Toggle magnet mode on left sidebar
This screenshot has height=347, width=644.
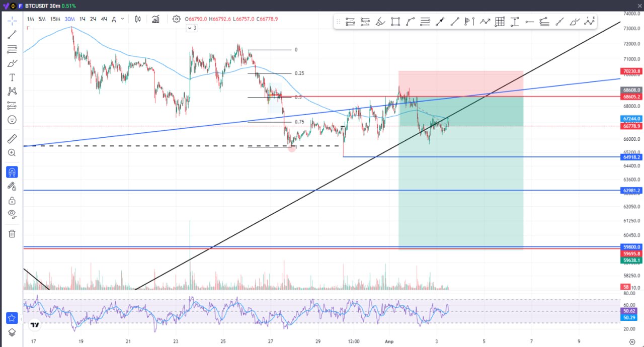[x=12, y=172]
